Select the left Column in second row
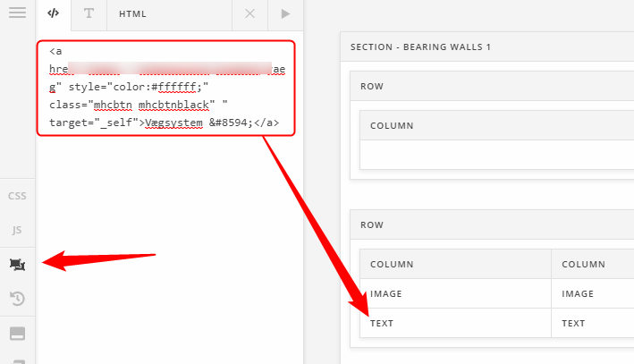This screenshot has width=634, height=364. (x=392, y=265)
